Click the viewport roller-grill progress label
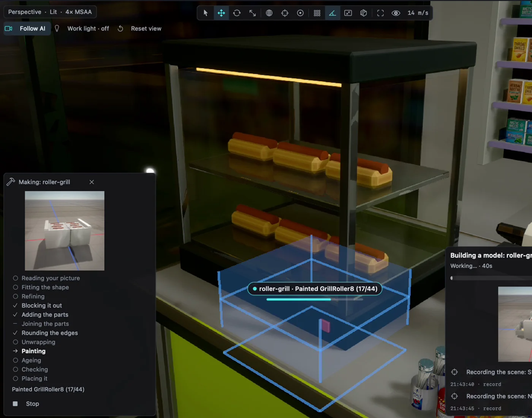 pos(315,289)
